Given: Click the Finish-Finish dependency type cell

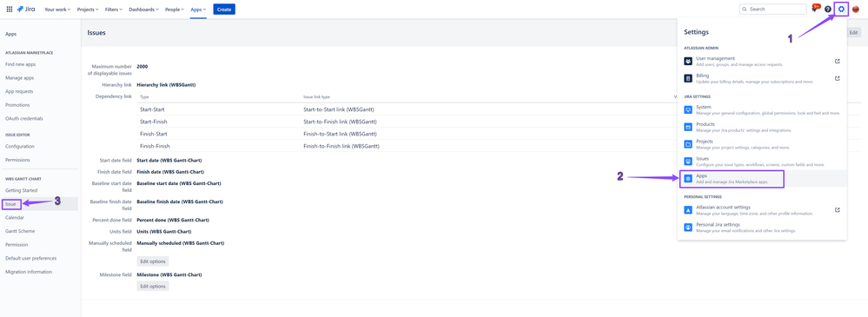Looking at the screenshot, I should coord(154,146).
